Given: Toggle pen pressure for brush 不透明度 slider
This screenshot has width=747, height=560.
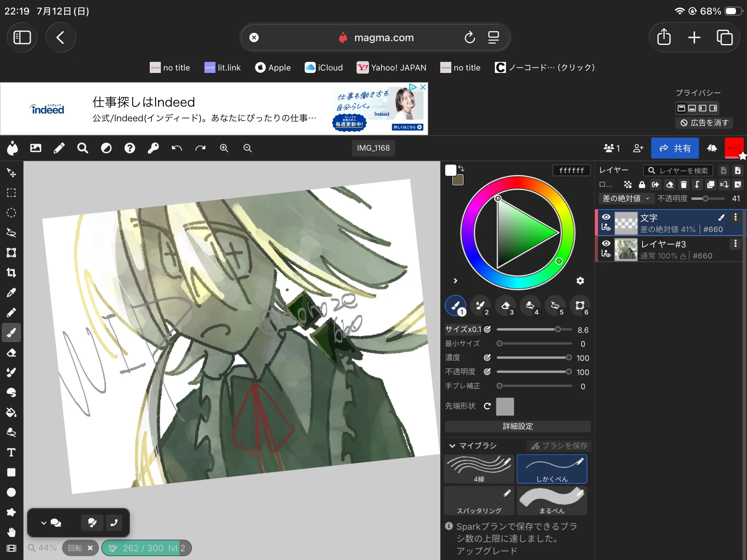Looking at the screenshot, I should (x=487, y=372).
